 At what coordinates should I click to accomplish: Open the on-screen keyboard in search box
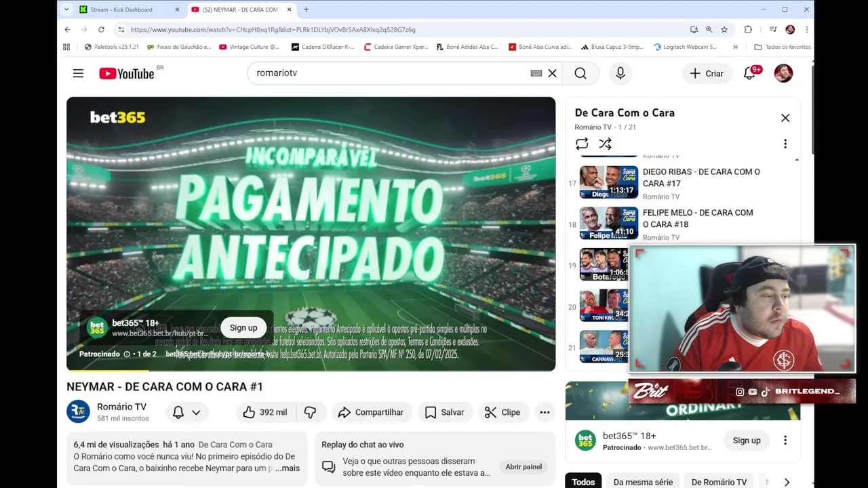pyautogui.click(x=536, y=73)
